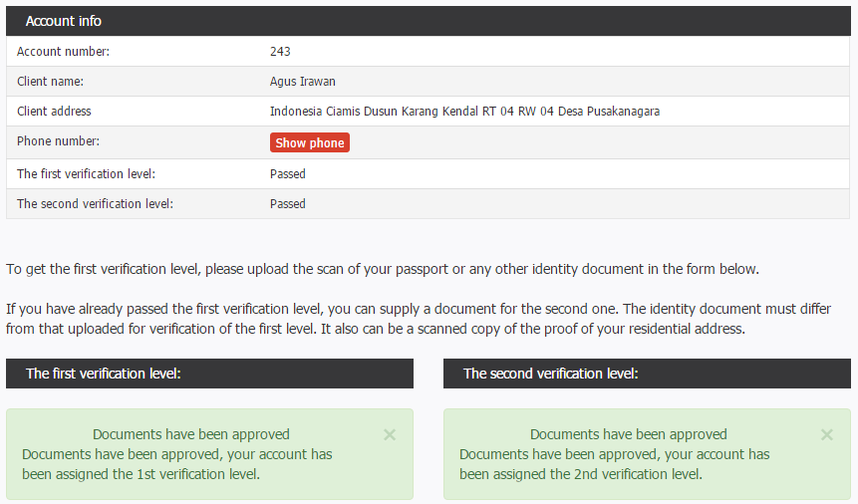Click The second verification level row label

(x=95, y=203)
